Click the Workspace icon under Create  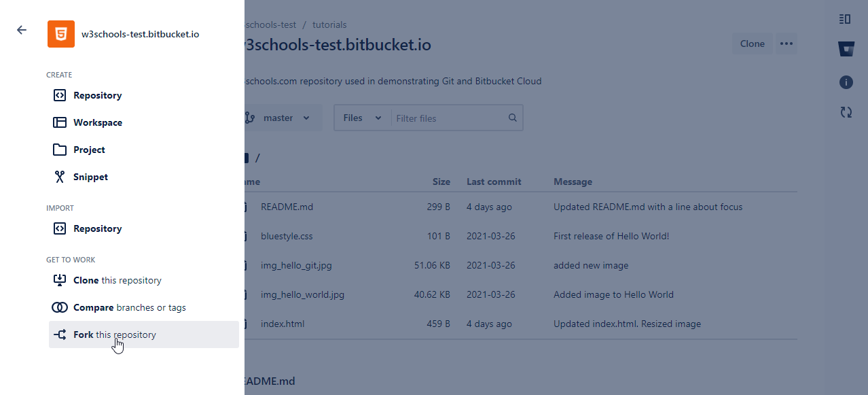[60, 122]
